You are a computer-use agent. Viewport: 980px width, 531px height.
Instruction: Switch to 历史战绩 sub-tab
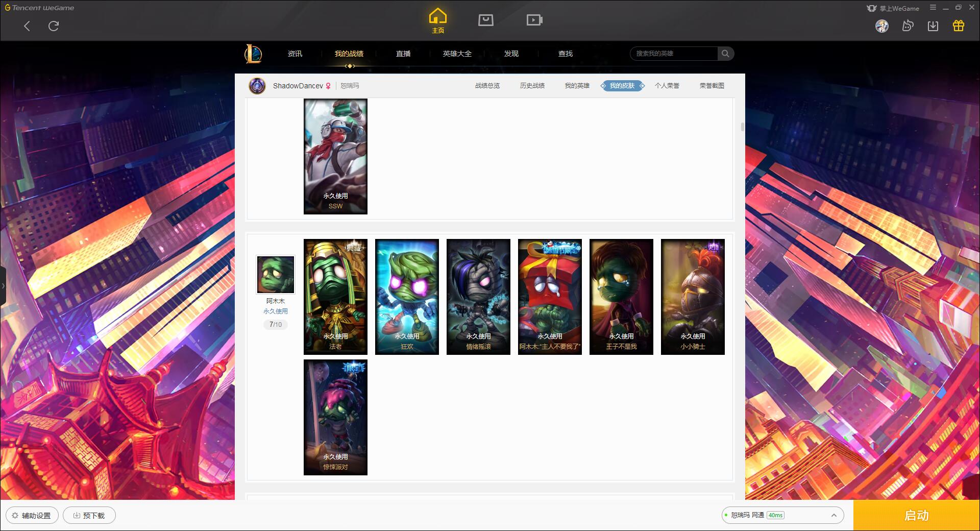click(532, 86)
